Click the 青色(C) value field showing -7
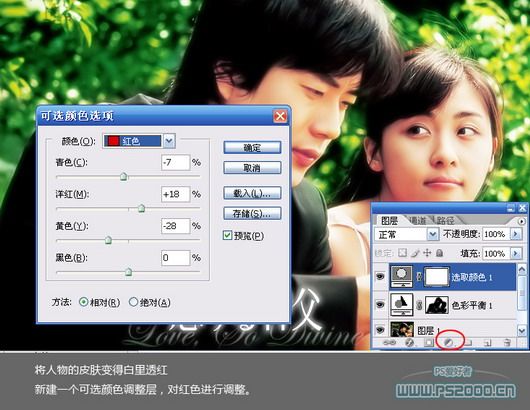Viewport: 530px width, 410px height. click(x=176, y=162)
